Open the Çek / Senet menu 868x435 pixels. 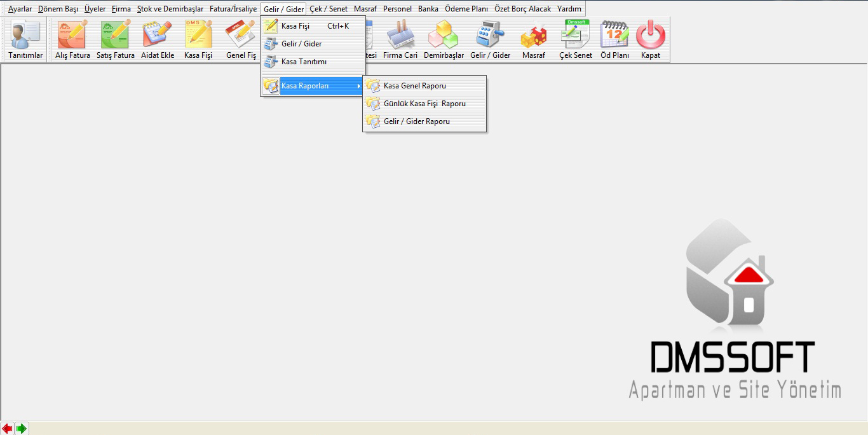click(329, 9)
